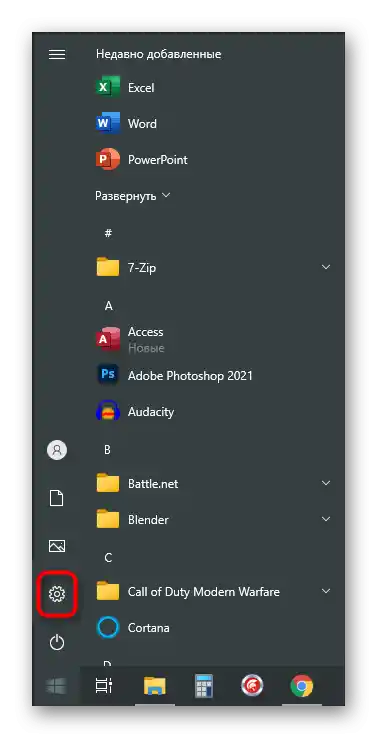Open Task View on the taskbar
Image resolution: width=377 pixels, height=738 pixels.
[104, 686]
